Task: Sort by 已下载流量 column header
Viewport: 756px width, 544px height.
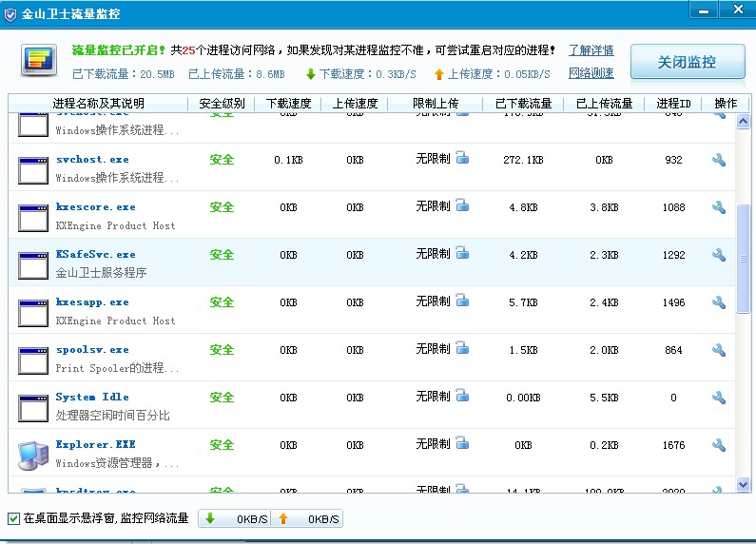Action: pos(523,104)
